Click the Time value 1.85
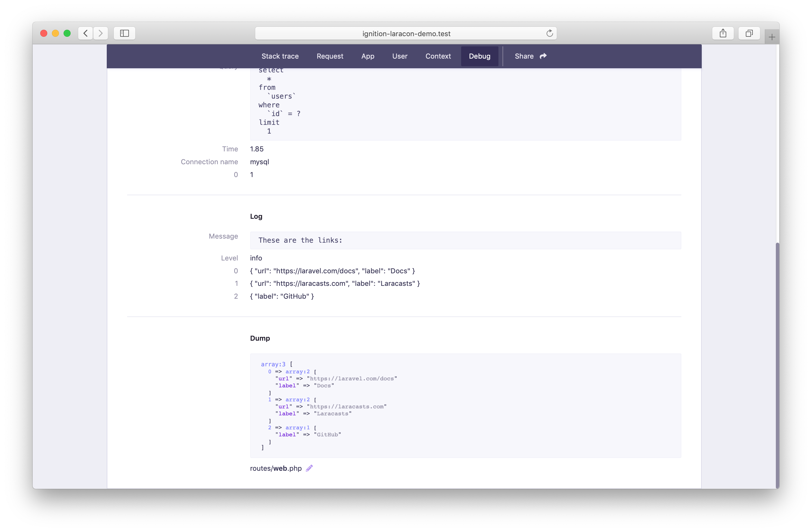 point(257,149)
